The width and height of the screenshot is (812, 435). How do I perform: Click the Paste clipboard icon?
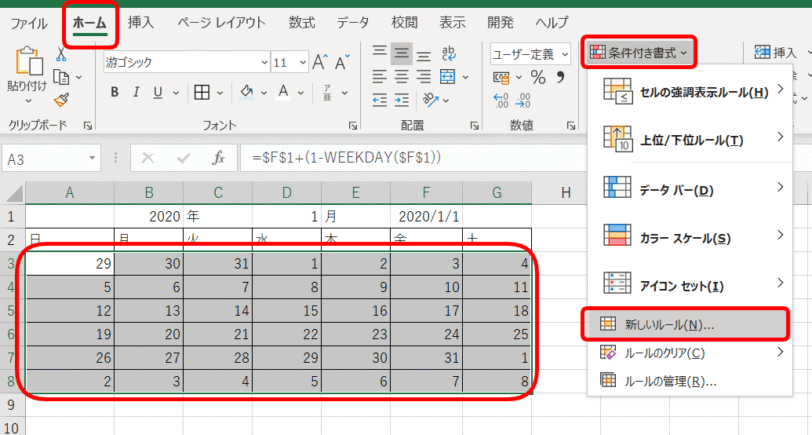(x=29, y=61)
